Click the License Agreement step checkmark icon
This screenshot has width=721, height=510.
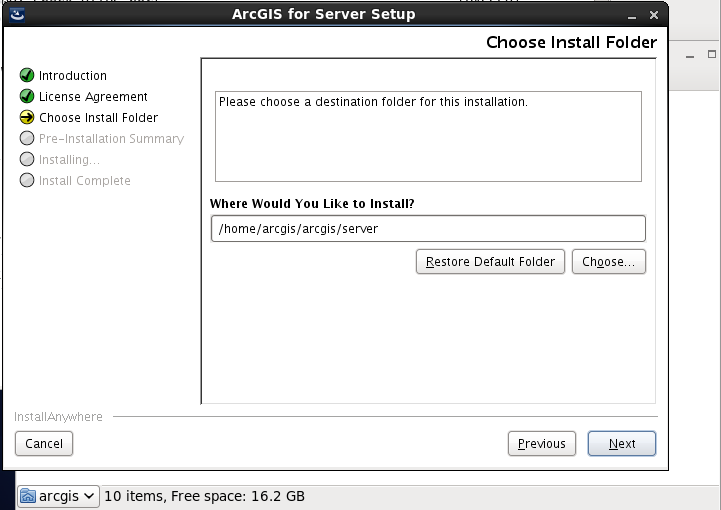click(x=27, y=96)
